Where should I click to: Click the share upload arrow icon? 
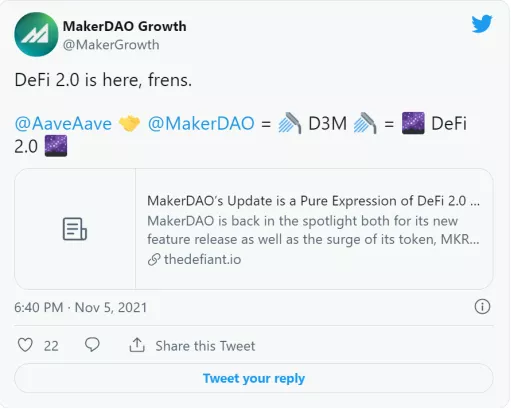tap(137, 345)
